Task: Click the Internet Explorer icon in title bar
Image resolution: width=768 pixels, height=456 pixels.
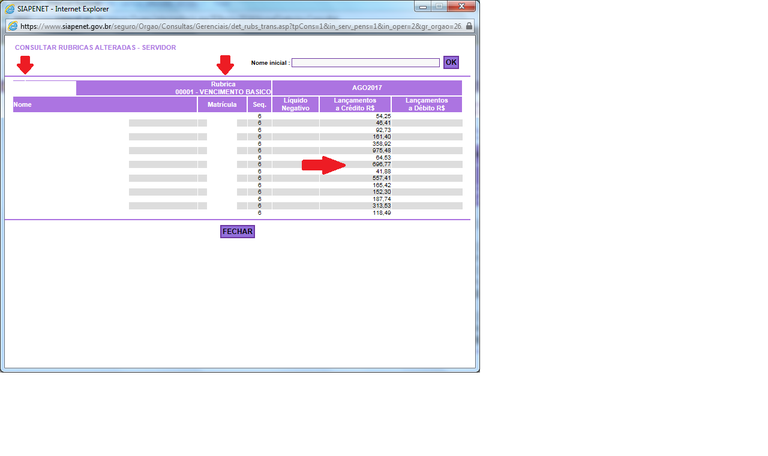Action: tap(10, 8)
